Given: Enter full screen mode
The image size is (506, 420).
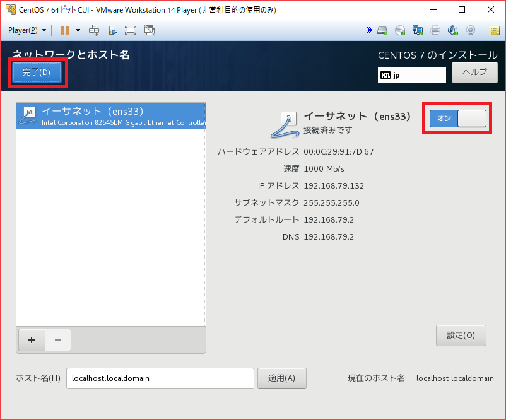Looking at the screenshot, I should [131, 30].
